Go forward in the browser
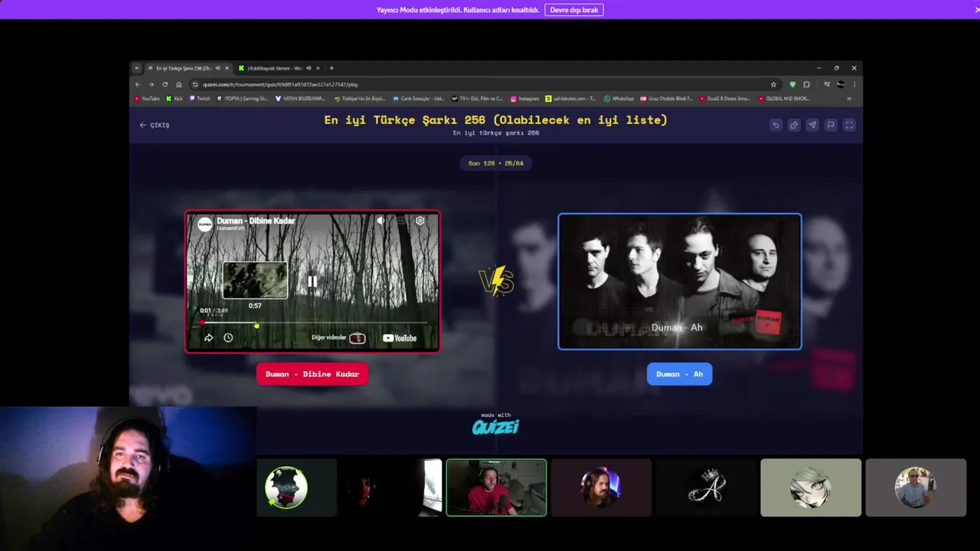 [x=151, y=84]
